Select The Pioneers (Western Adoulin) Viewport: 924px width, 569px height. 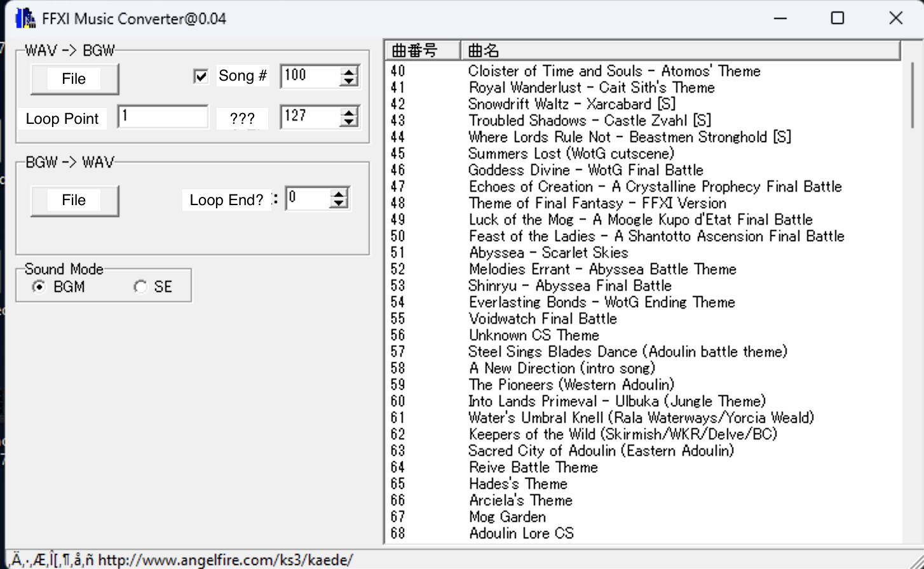(644, 385)
